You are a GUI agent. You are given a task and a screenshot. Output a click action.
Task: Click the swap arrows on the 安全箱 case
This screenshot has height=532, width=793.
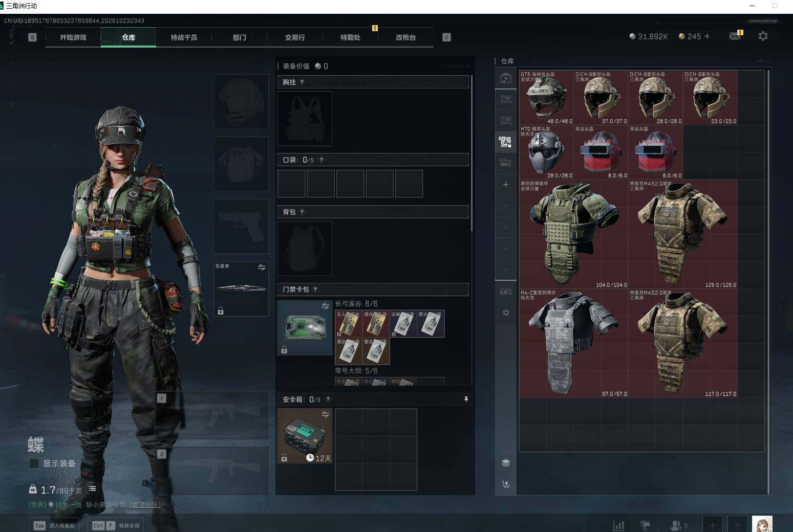pos(325,414)
